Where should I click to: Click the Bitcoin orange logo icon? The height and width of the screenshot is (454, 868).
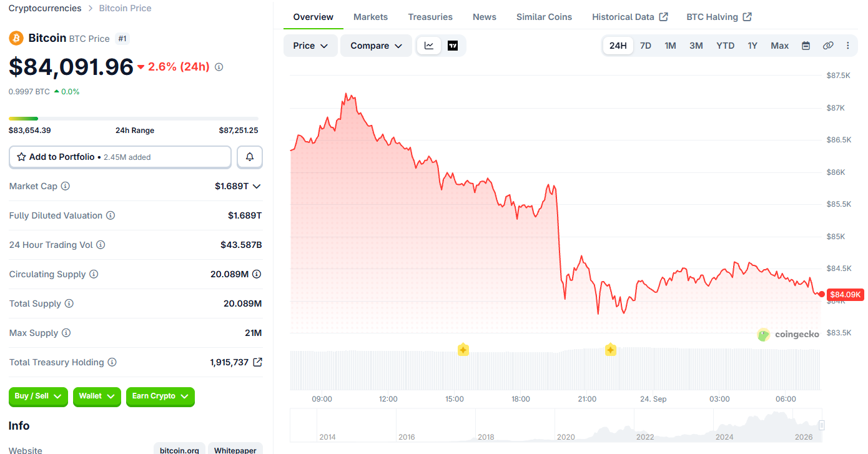tap(16, 38)
